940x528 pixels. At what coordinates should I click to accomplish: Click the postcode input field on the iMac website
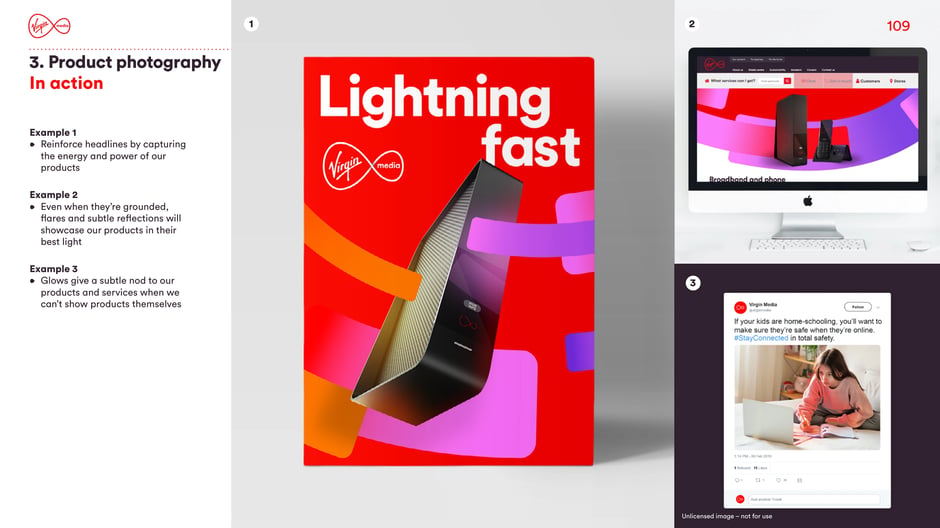[x=770, y=81]
